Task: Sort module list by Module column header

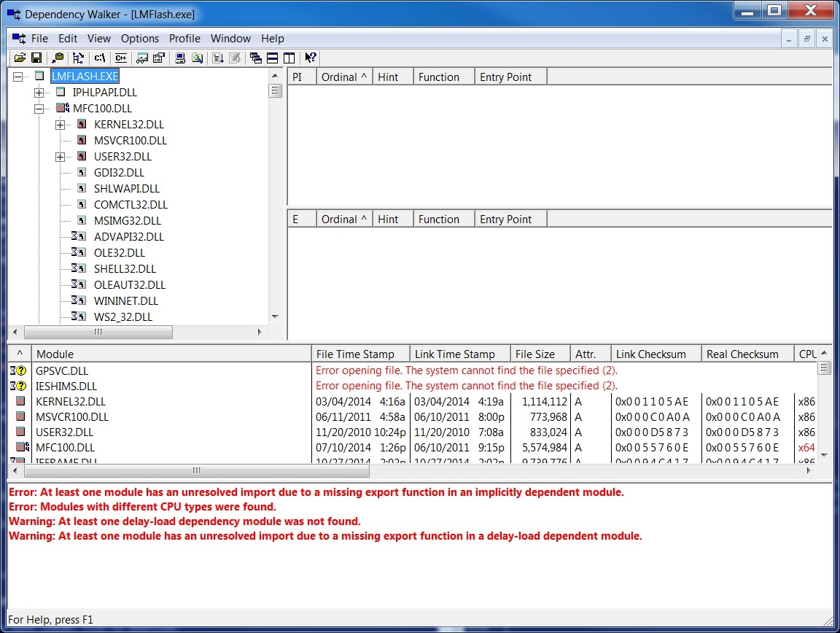Action: pyautogui.click(x=171, y=354)
